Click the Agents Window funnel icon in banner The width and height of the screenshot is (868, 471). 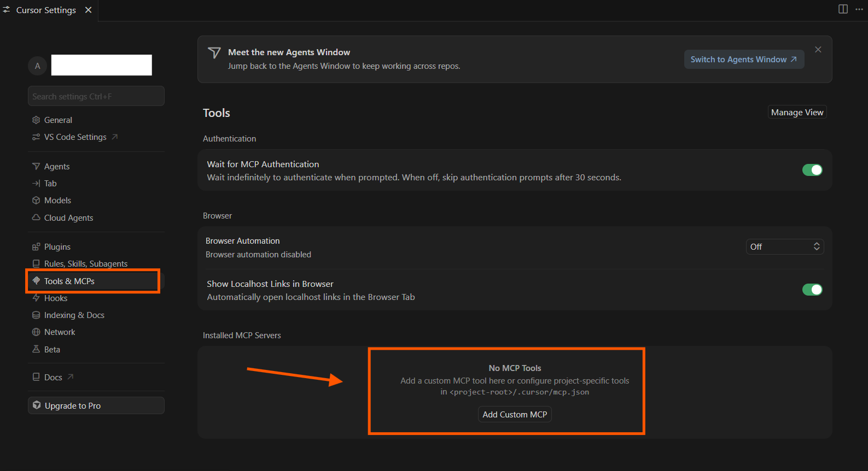tap(214, 53)
